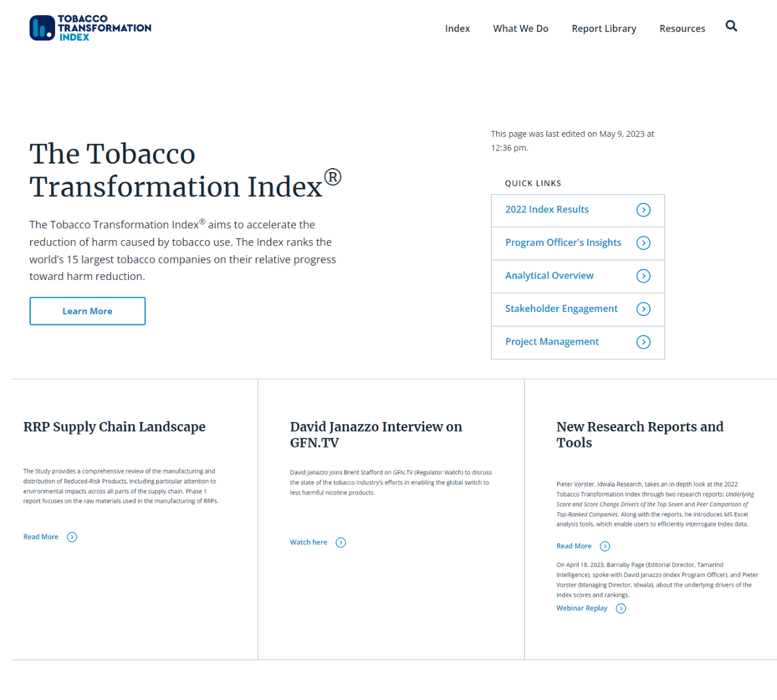Click arrow icon beside Stakeholder Engagement
Image resolution: width=777 pixels, height=700 pixels.
643,309
